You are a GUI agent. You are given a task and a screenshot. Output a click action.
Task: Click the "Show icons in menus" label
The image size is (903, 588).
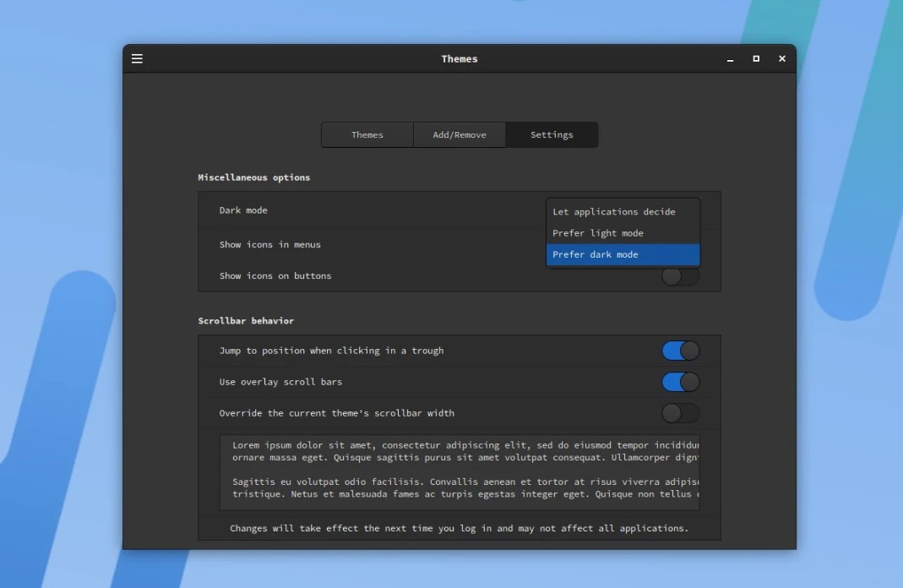pos(270,245)
